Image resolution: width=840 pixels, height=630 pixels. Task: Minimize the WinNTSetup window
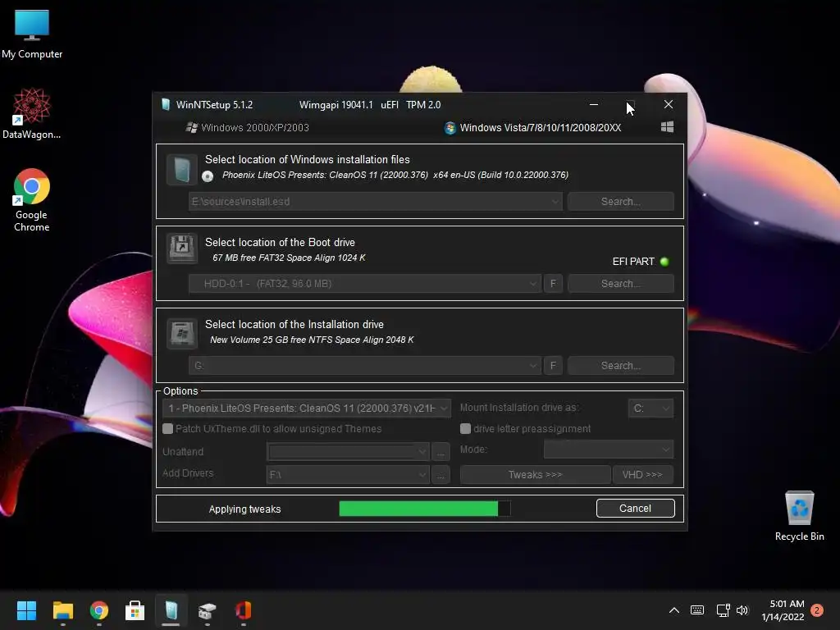pyautogui.click(x=594, y=104)
